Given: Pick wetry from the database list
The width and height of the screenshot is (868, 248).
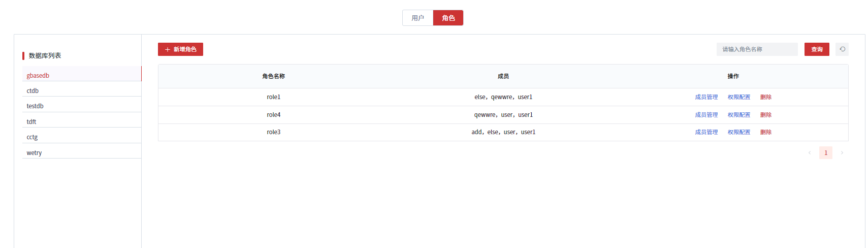Looking at the screenshot, I should 34,153.
